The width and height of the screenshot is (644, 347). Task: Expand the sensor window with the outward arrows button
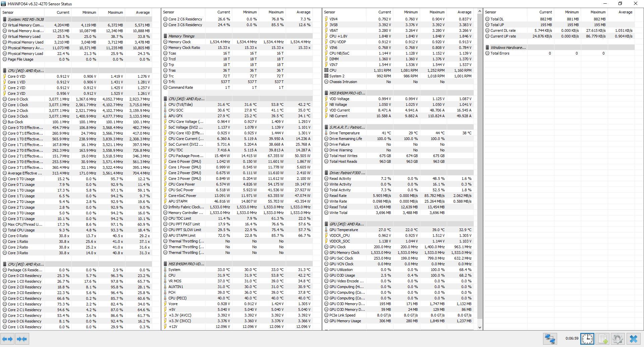[x=7, y=339]
